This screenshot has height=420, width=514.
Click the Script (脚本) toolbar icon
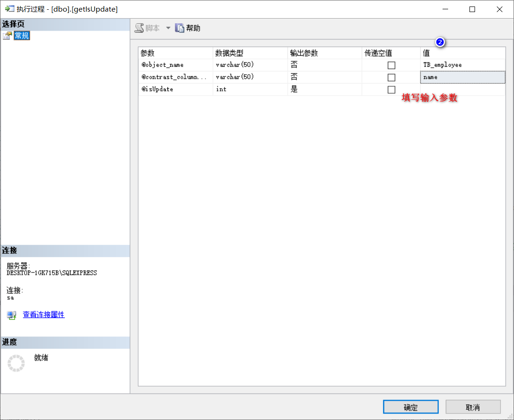(139, 28)
